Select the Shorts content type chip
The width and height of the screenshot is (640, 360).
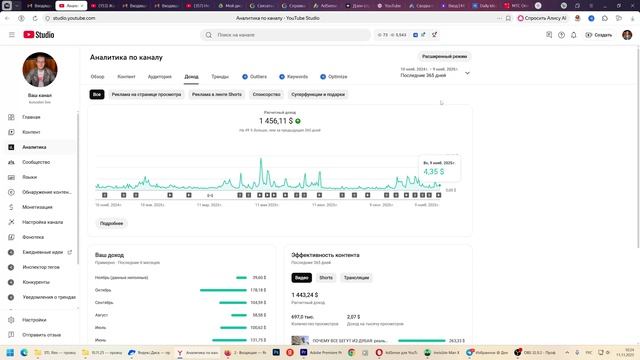[x=326, y=278]
